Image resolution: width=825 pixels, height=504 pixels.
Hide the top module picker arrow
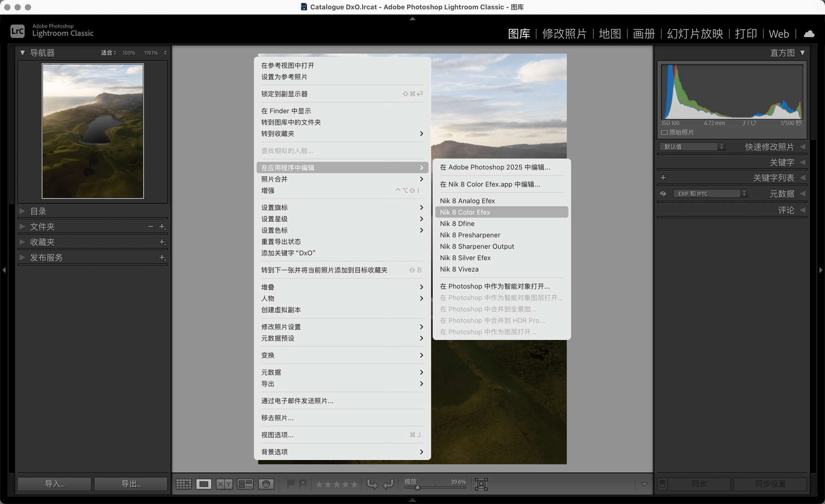[x=412, y=19]
